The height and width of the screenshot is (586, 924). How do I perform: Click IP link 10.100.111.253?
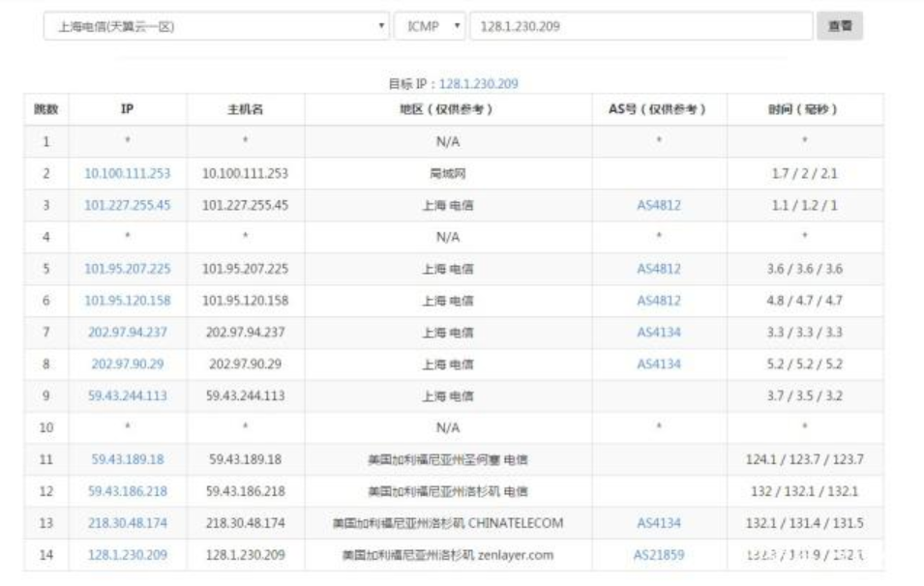(x=127, y=174)
